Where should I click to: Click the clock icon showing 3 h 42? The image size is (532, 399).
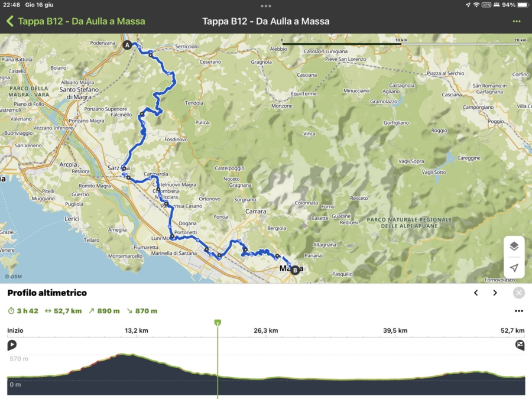[10, 310]
